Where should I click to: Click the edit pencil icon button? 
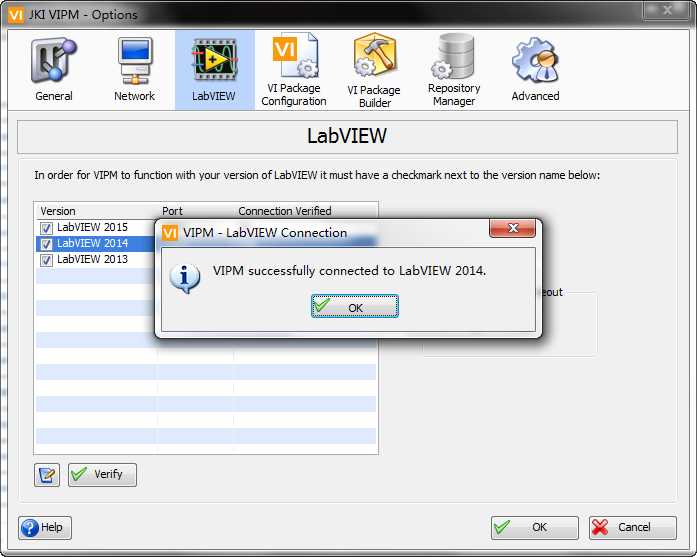pyautogui.click(x=47, y=475)
